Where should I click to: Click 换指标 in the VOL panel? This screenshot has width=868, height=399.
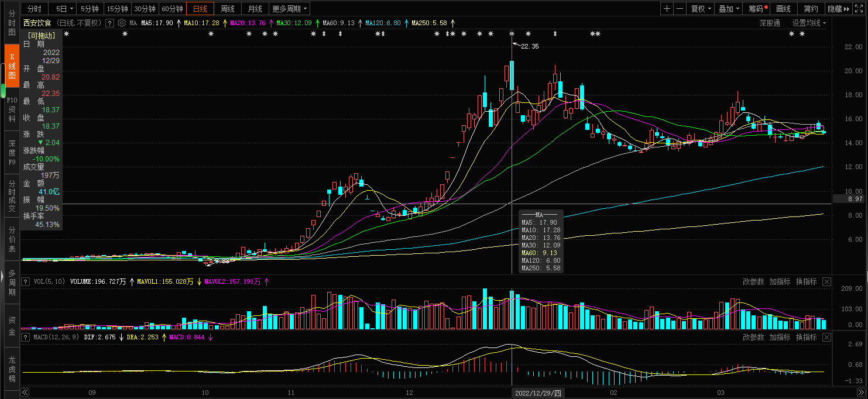(x=806, y=281)
